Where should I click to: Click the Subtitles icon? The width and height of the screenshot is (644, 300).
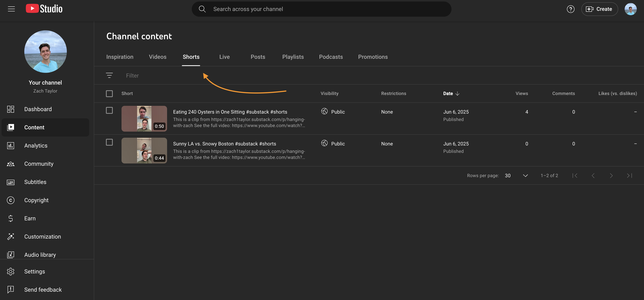[10, 182]
